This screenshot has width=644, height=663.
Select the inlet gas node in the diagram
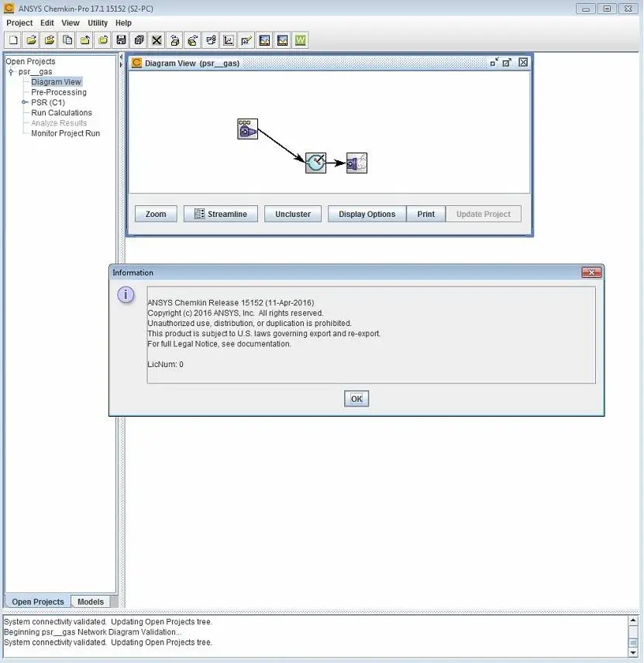[x=246, y=129]
